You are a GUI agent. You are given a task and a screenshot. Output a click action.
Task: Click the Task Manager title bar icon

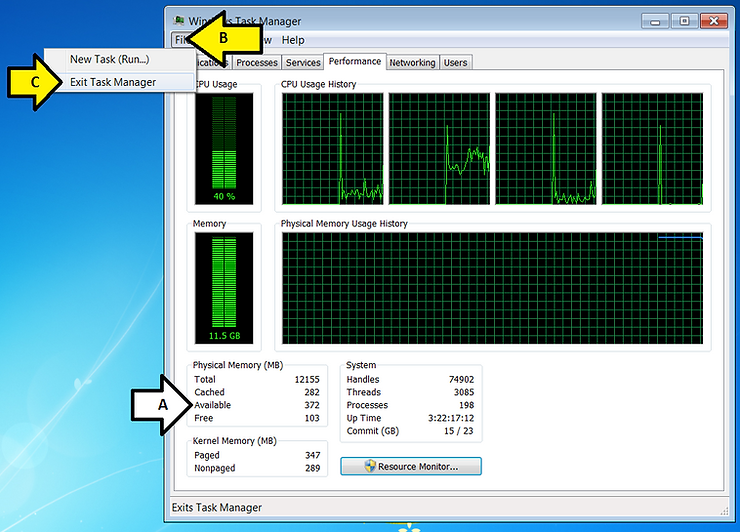point(179,21)
